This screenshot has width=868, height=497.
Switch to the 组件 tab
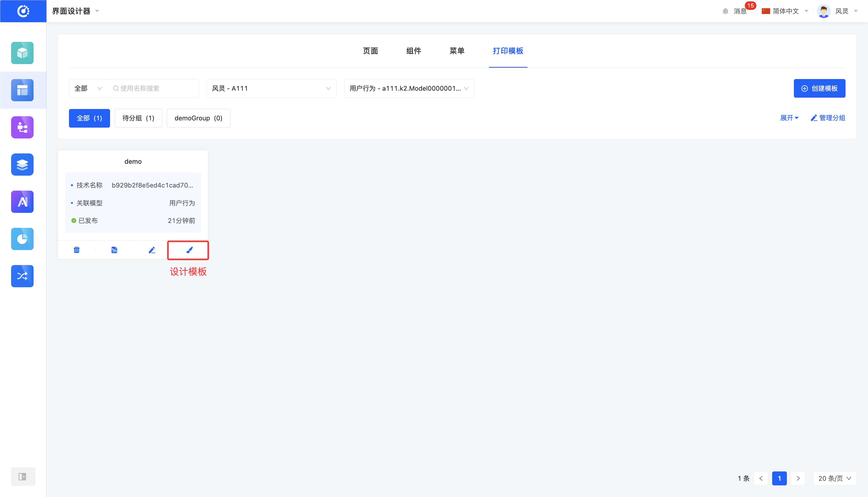(414, 51)
